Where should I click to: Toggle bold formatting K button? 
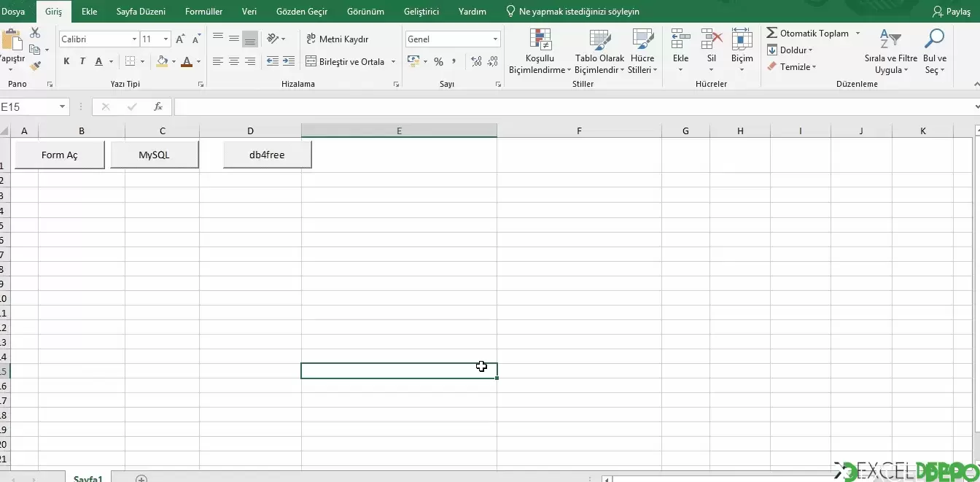coord(66,62)
